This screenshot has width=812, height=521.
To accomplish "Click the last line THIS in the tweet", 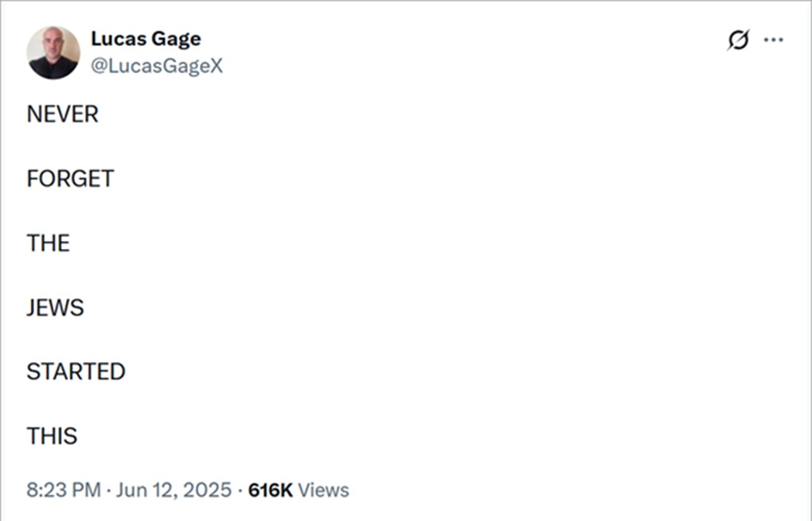I will click(52, 435).
